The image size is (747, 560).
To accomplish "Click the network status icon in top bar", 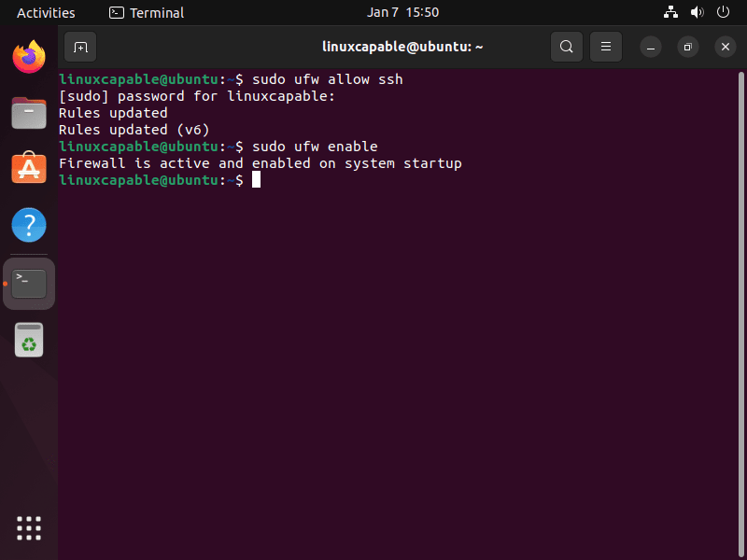I will (670, 12).
